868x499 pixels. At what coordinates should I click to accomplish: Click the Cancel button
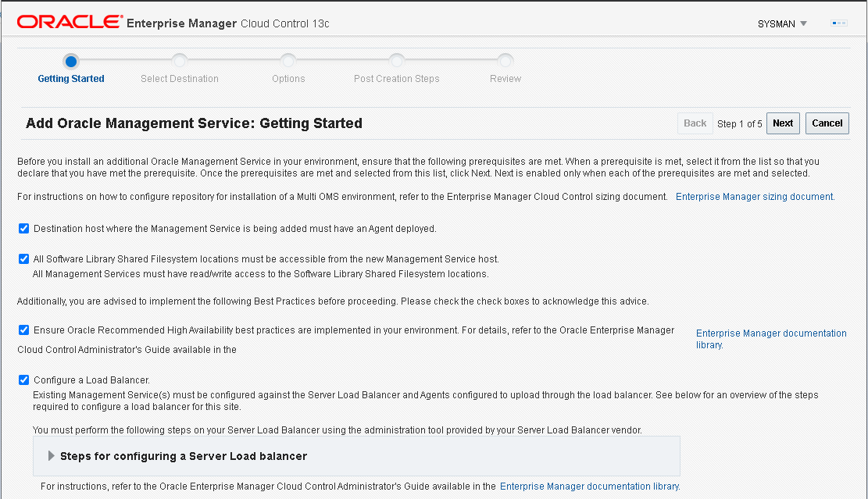827,123
